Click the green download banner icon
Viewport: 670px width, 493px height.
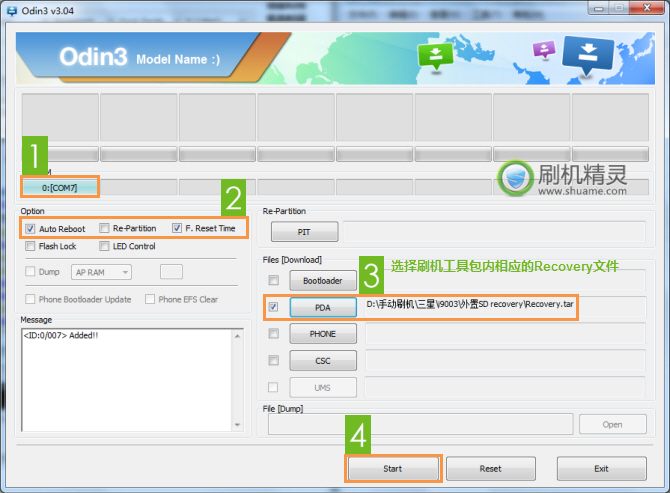tap(435, 56)
